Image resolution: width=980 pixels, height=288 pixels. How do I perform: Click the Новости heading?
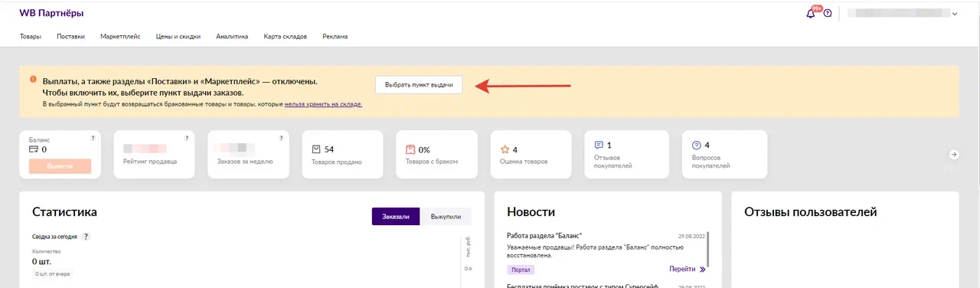click(x=531, y=212)
